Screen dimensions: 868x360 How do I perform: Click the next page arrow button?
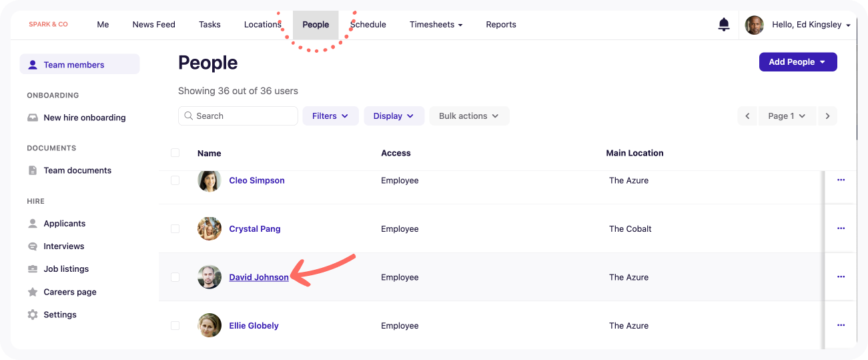827,116
